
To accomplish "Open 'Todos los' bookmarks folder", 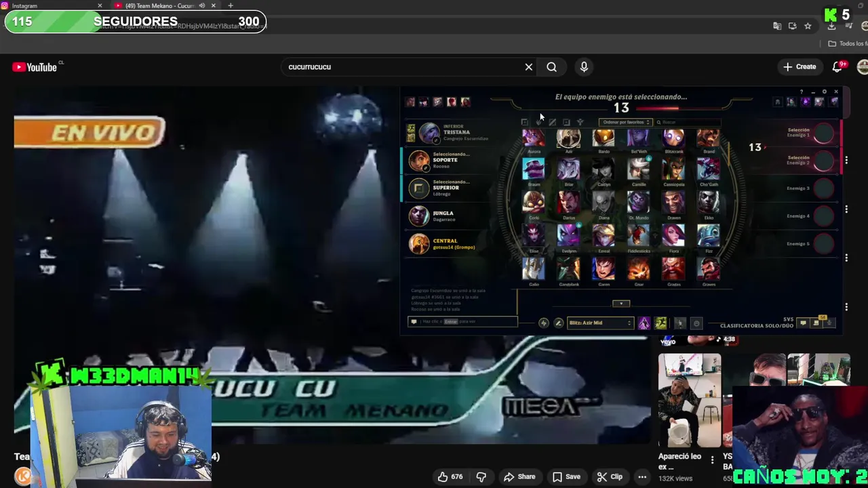I will point(847,43).
